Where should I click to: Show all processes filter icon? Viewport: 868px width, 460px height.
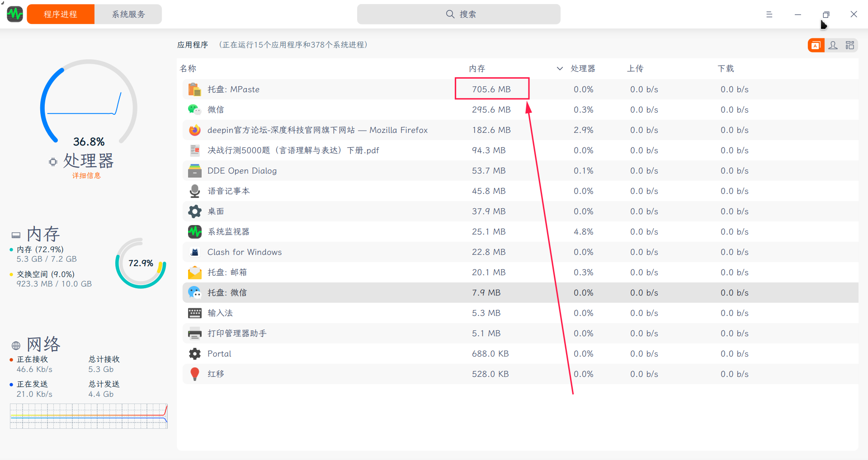point(850,45)
